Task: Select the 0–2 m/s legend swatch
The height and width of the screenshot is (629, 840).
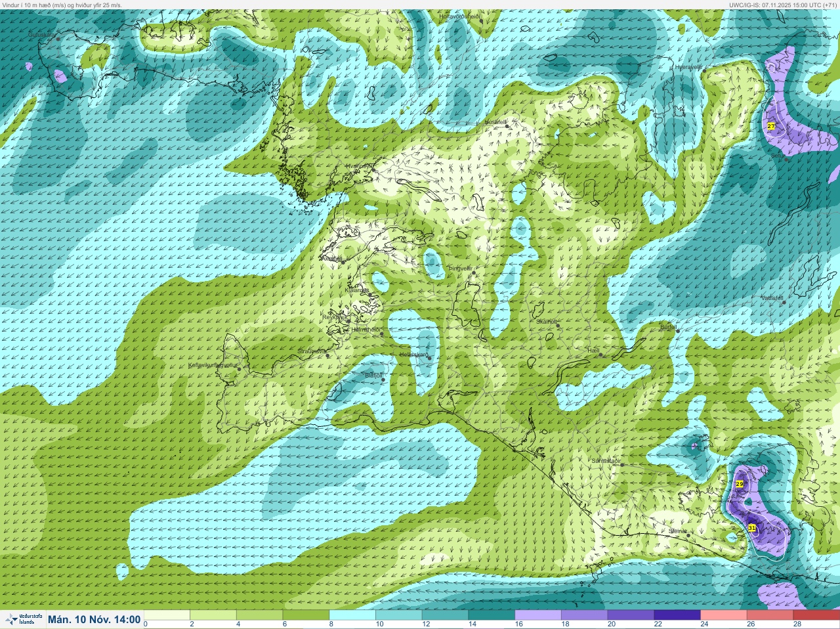Action: pos(167,615)
